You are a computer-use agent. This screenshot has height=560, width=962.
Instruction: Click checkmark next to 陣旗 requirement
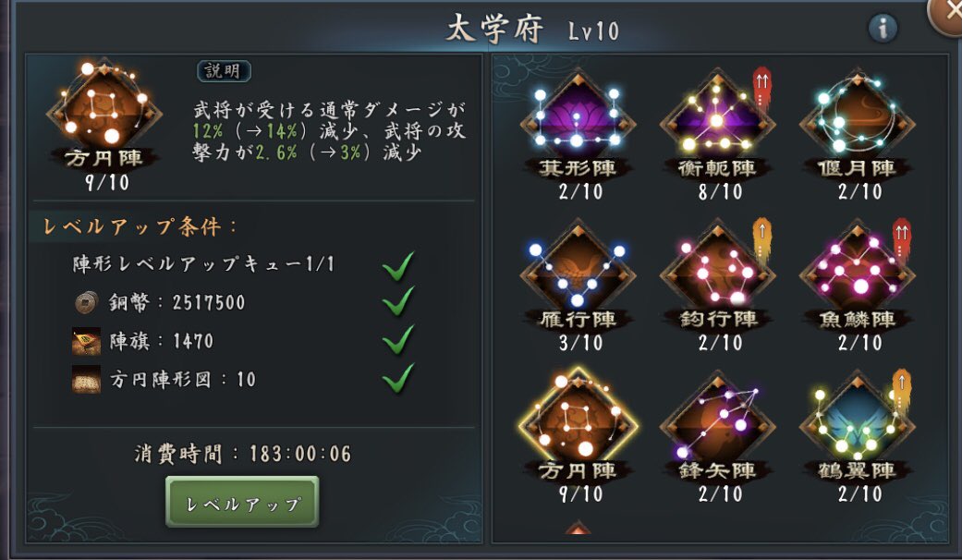pos(398,339)
